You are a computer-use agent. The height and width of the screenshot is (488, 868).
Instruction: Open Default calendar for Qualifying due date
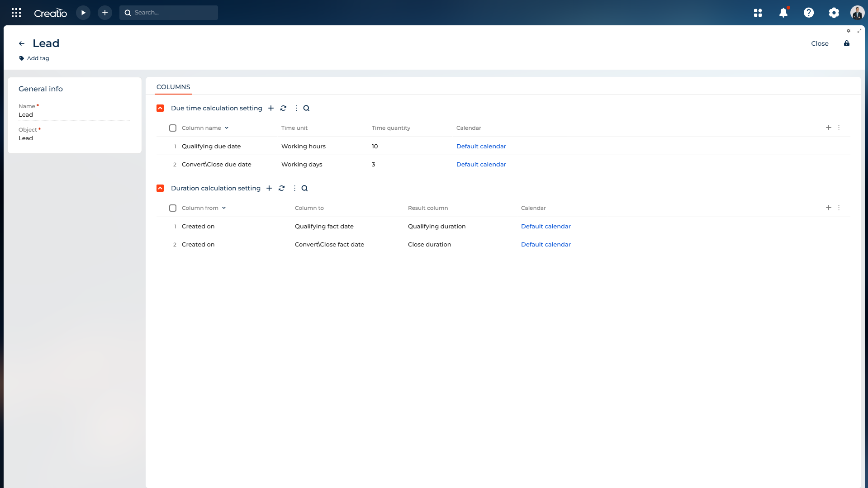tap(481, 146)
